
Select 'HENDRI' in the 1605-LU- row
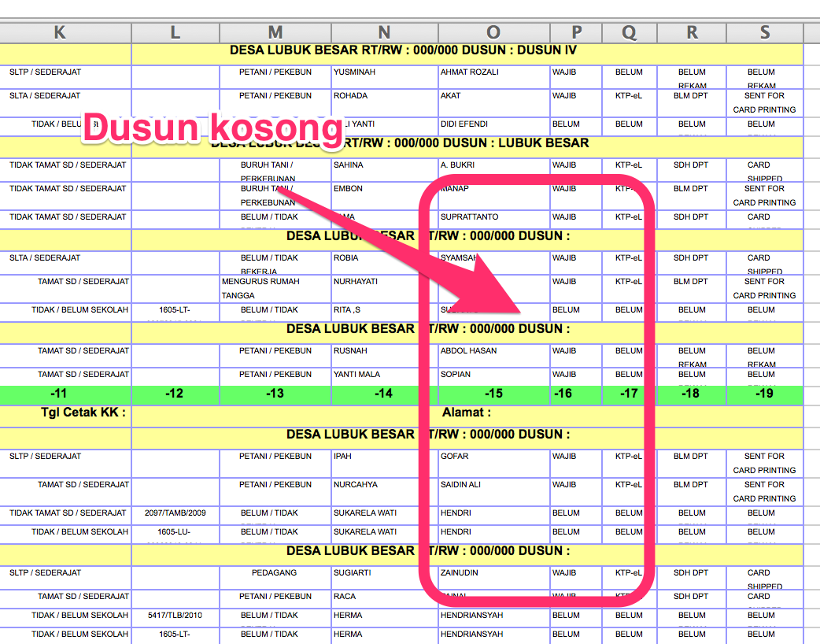493,534
